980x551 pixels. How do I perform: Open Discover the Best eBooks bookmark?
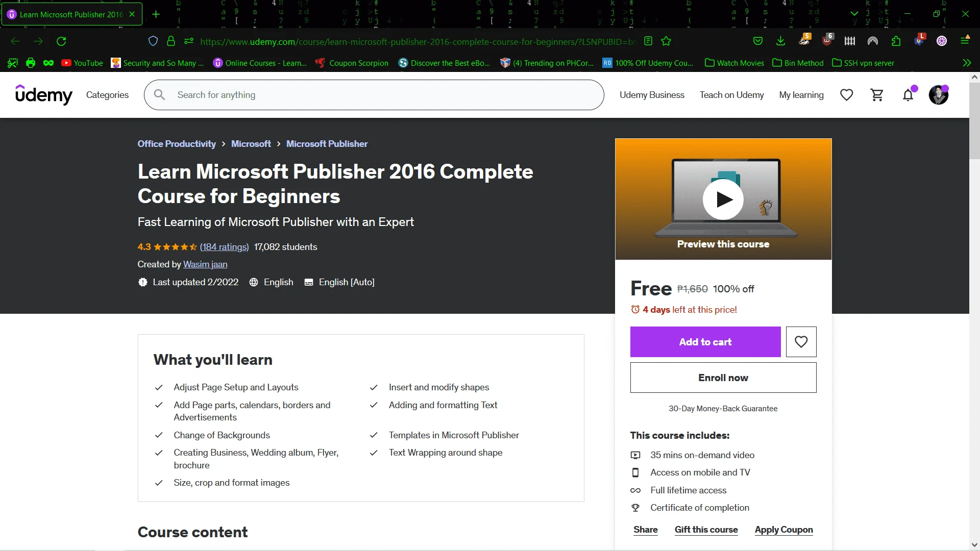click(x=445, y=63)
